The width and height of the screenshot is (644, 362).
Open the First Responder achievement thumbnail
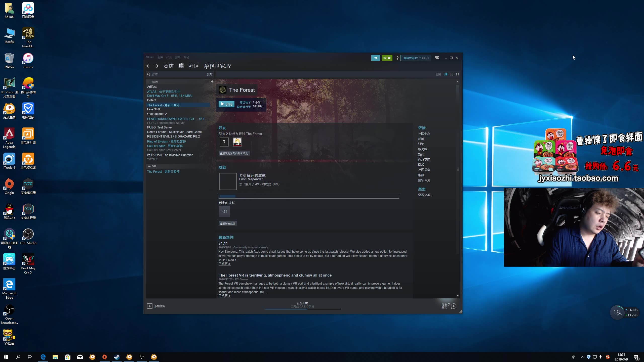[x=228, y=181]
